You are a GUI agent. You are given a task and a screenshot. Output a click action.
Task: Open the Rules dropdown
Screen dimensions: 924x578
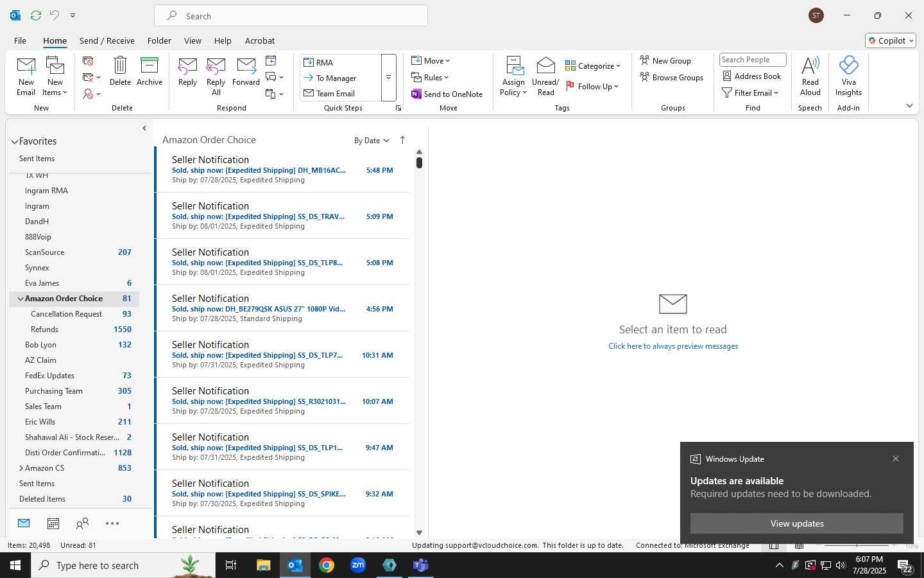(x=430, y=77)
